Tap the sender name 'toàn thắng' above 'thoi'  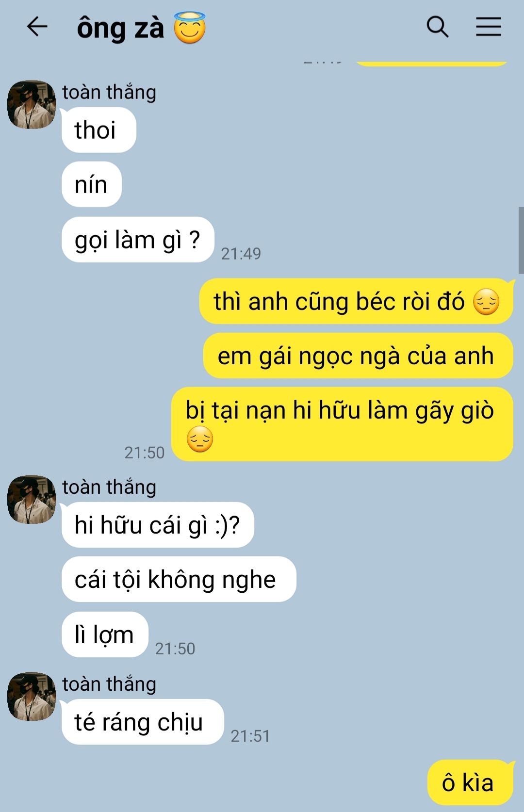pos(109,92)
